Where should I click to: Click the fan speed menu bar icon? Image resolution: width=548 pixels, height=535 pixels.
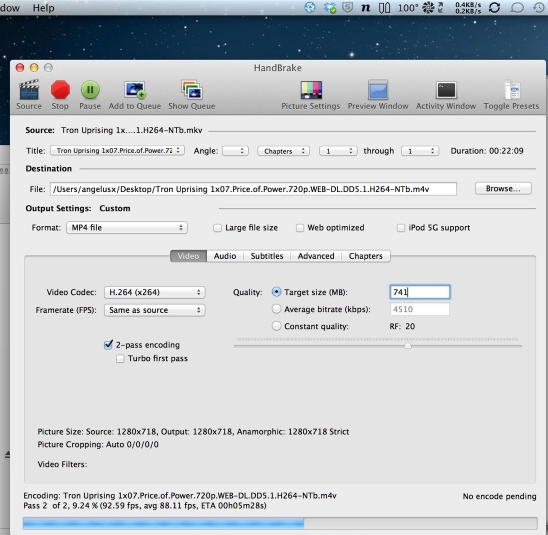(x=428, y=7)
